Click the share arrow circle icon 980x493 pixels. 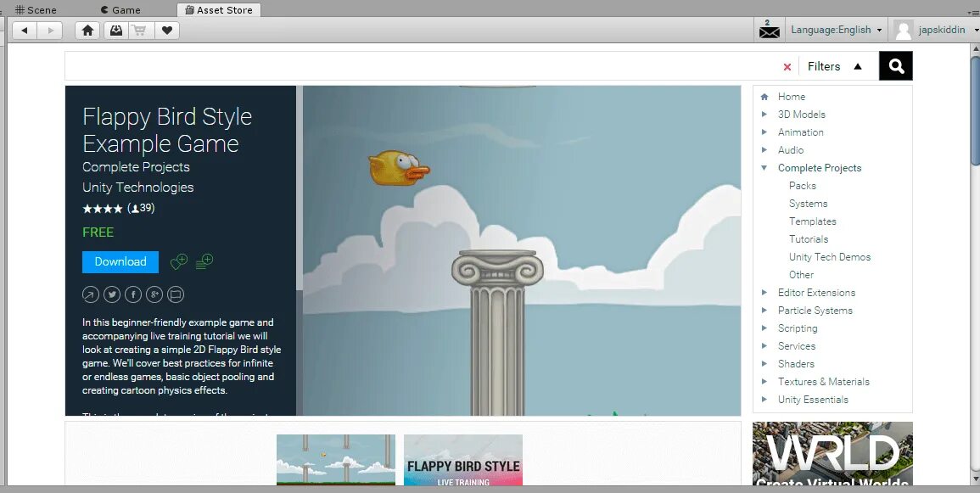coord(91,294)
